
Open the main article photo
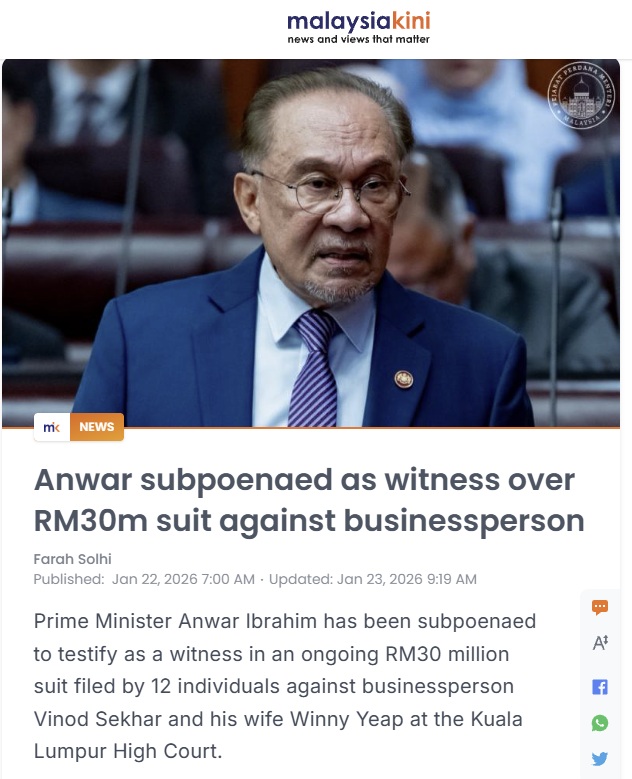click(311, 243)
